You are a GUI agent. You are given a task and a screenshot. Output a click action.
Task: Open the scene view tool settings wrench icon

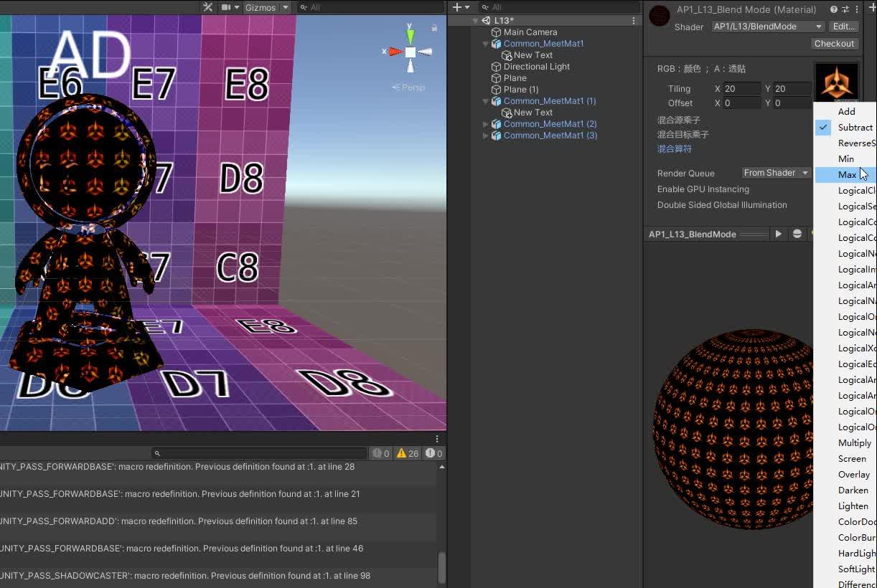pos(206,7)
